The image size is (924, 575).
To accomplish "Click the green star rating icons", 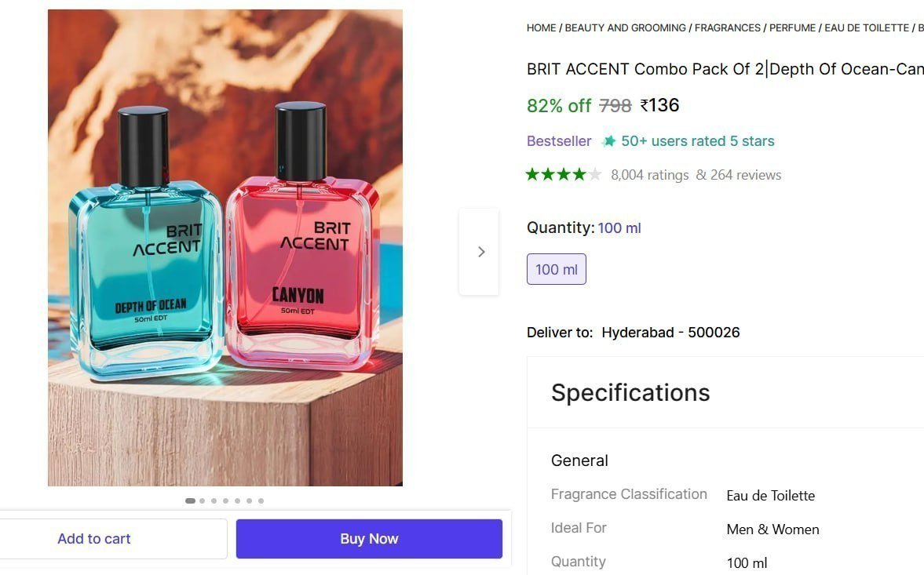I will coord(563,174).
